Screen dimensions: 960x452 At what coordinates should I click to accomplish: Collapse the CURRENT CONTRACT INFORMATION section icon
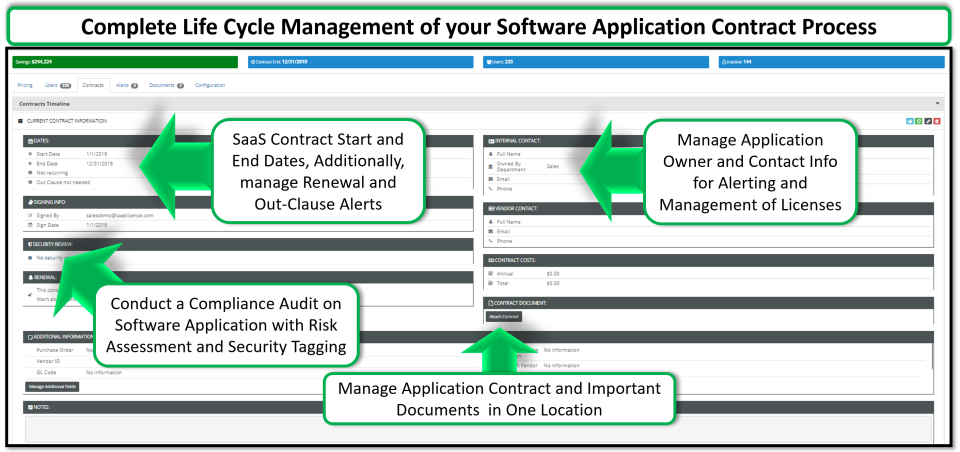(x=20, y=121)
